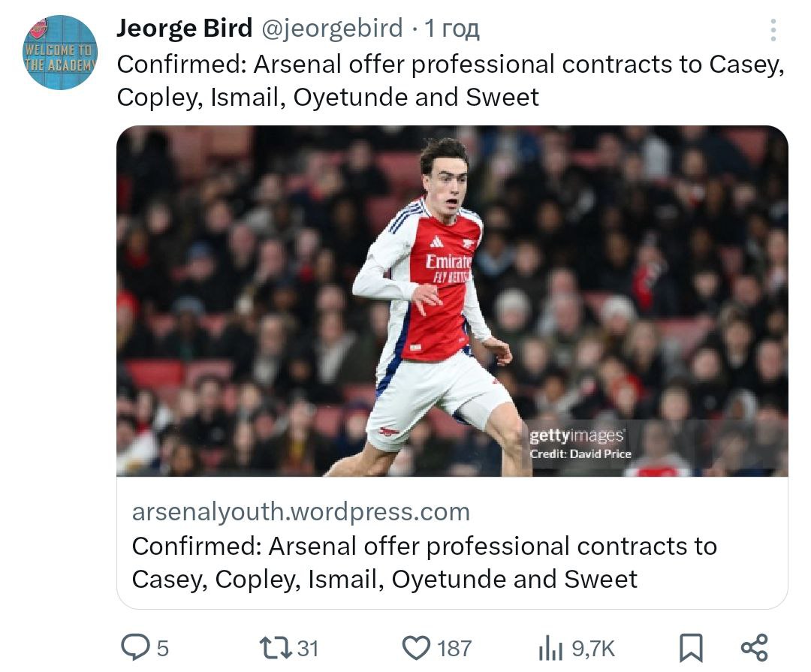Click the retweet count of 31

pyautogui.click(x=308, y=648)
